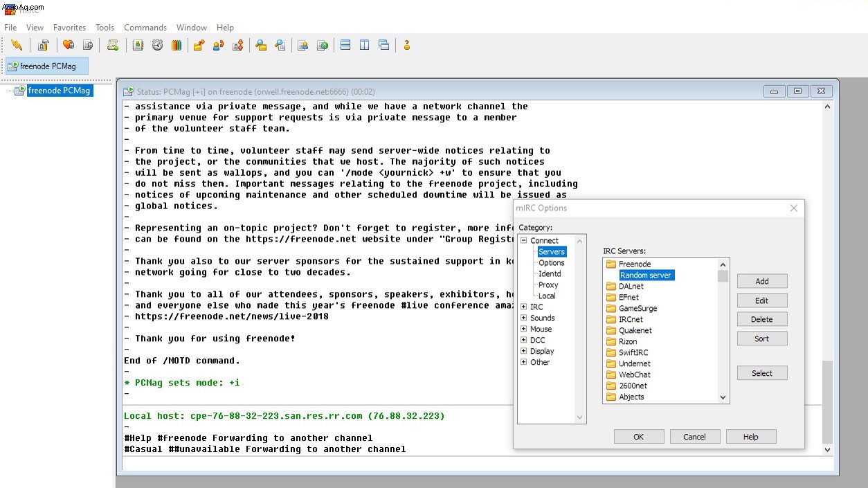Click the DALnet folder icon
The width and height of the screenshot is (868, 488).
coord(611,287)
